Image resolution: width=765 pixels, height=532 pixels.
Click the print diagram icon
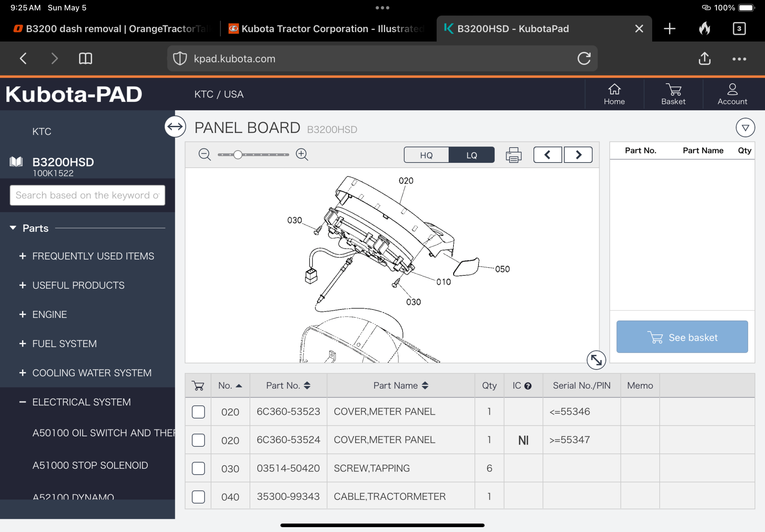(x=514, y=155)
